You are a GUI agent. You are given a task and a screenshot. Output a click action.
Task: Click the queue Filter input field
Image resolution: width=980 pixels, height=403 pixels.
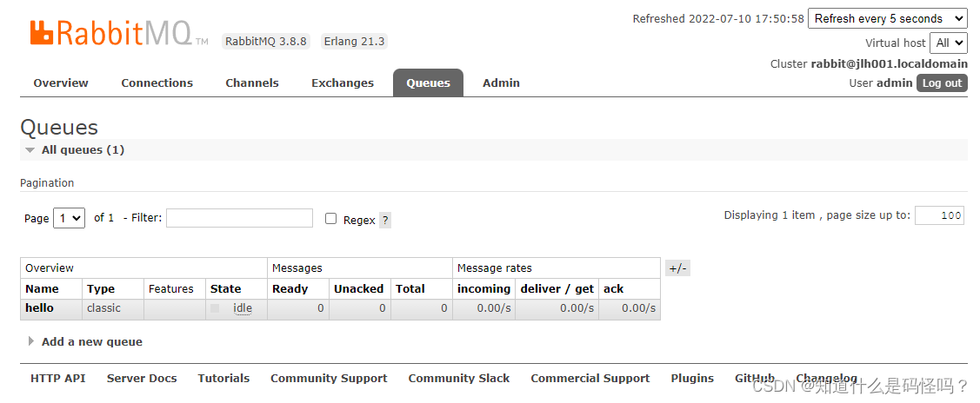coord(239,218)
